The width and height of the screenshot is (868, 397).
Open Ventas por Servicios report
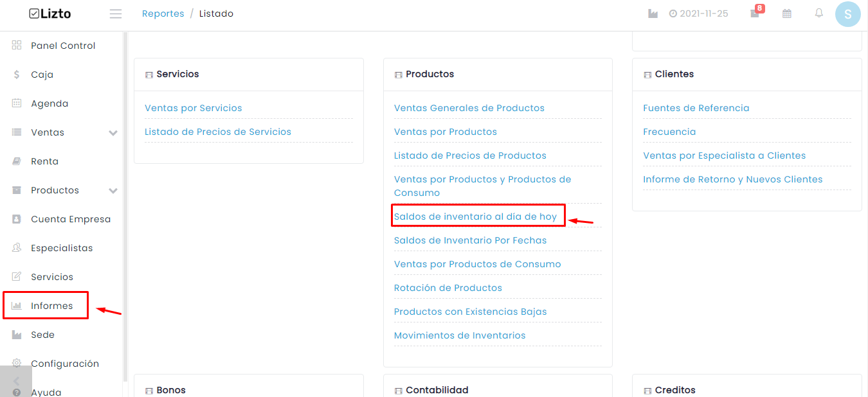[194, 108]
